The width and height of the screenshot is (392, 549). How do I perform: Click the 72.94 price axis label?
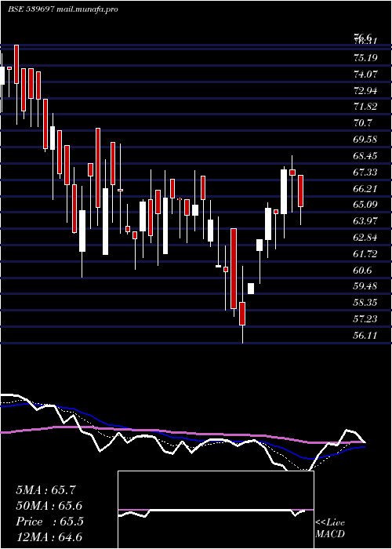(366, 91)
